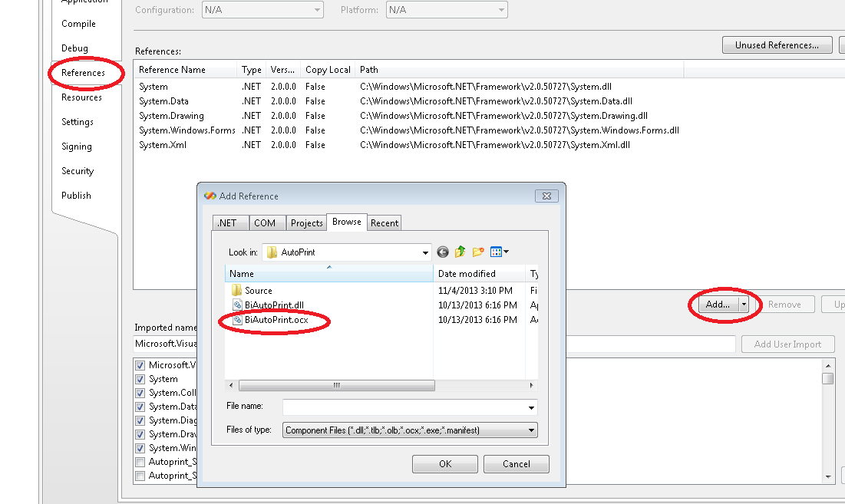Open the Settings page

78,122
